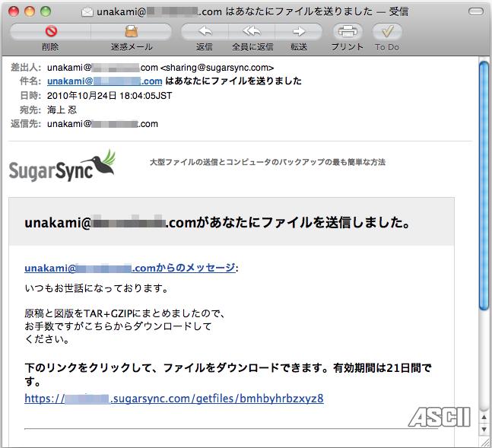Open the からのメッセージ sender link
This screenshot has height=448, width=492.
click(130, 268)
